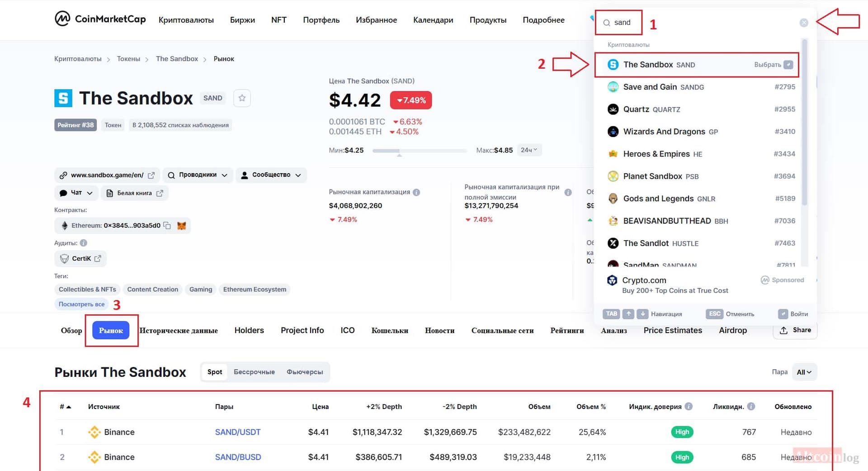Expand the Проводники dropdown

198,175
